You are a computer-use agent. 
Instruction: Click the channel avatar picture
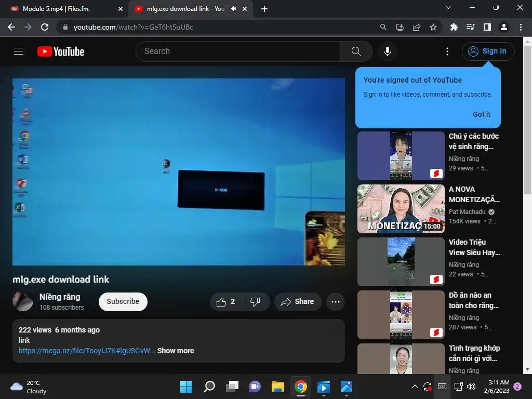[x=23, y=302]
